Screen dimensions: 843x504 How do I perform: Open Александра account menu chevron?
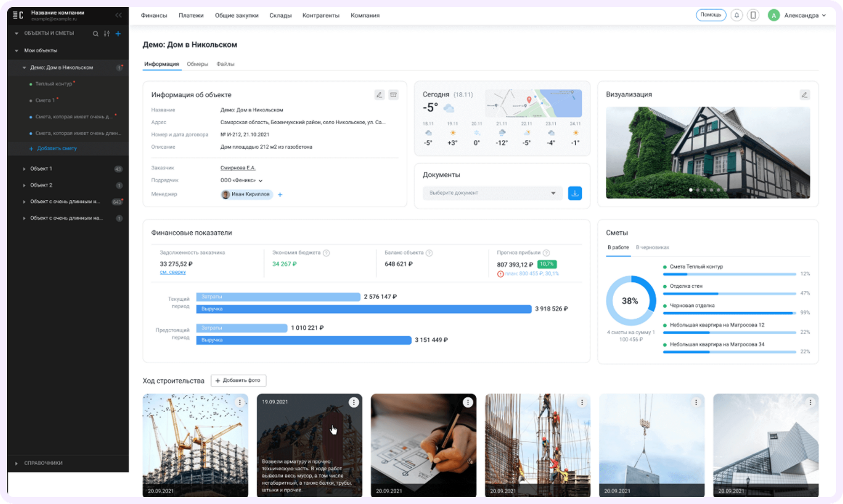point(824,15)
